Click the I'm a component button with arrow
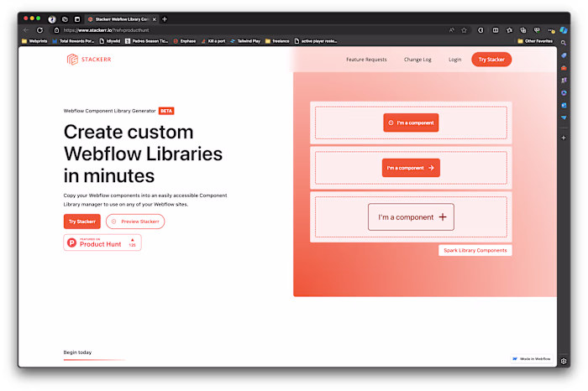588x391 pixels. pos(411,168)
